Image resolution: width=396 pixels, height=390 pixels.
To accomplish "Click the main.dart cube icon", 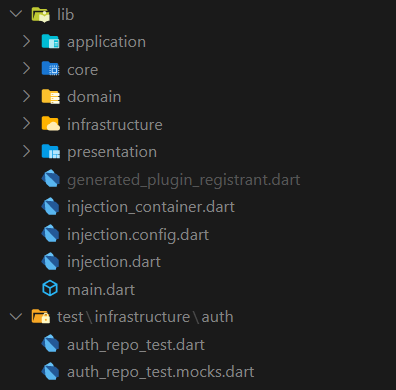I will coord(50,289).
